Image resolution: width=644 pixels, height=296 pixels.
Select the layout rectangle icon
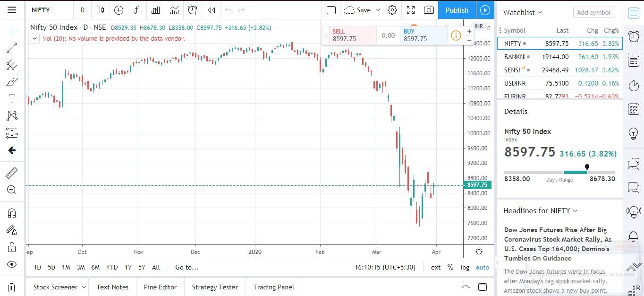(x=331, y=10)
